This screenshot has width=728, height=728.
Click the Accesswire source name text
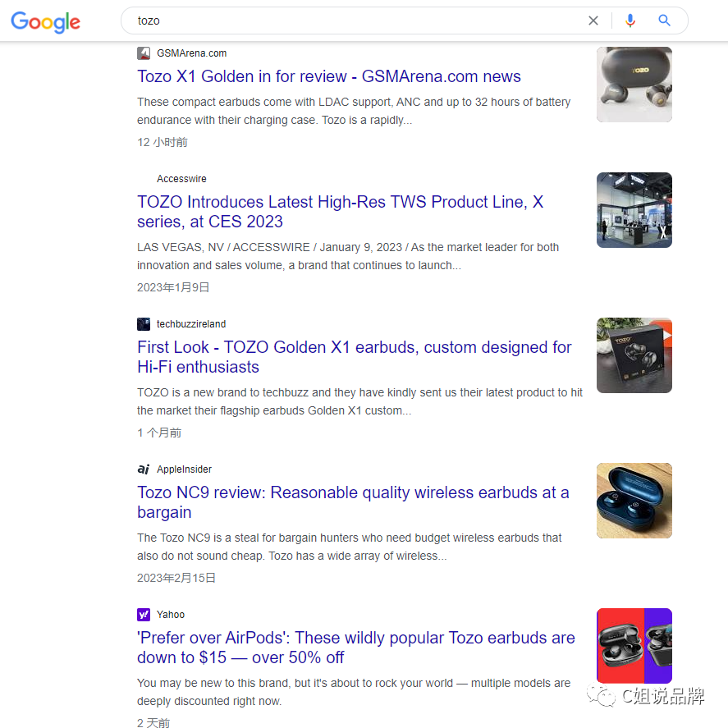[x=181, y=178]
